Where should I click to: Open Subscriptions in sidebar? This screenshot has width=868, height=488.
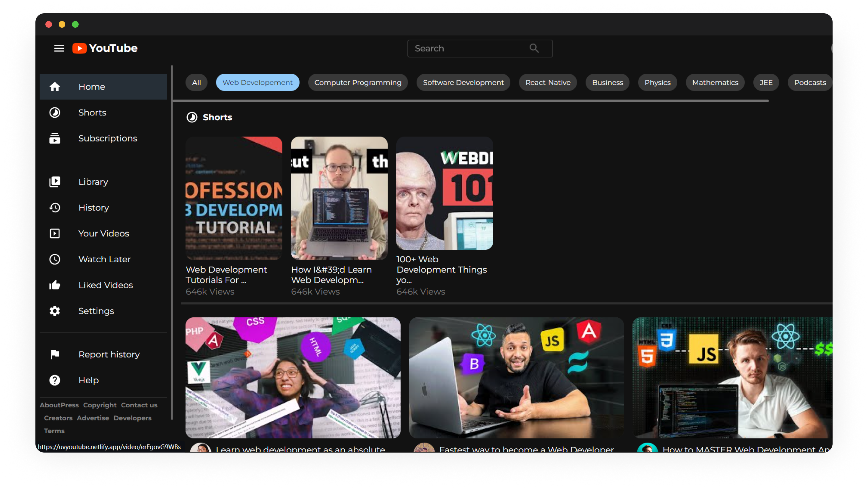click(104, 138)
